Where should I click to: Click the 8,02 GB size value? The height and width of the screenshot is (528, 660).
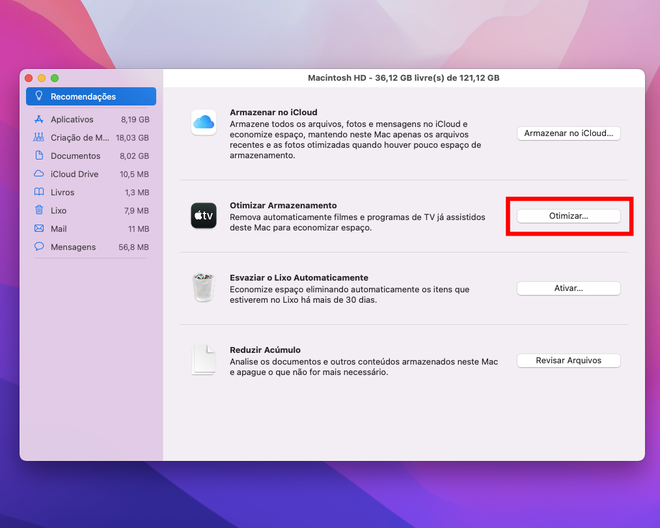tap(134, 156)
